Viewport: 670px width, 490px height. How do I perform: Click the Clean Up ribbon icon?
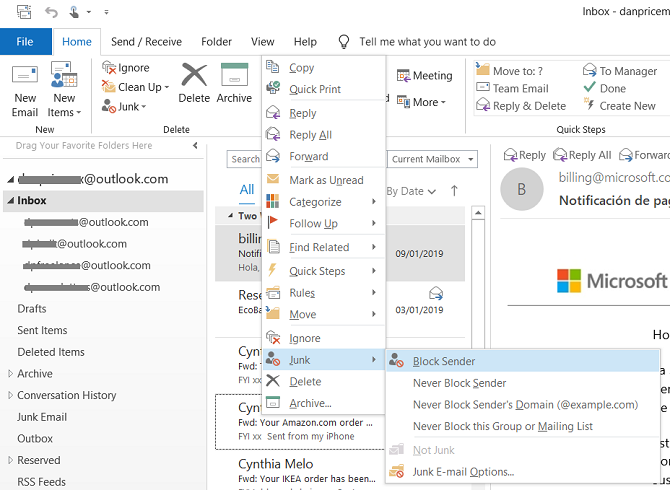[x=109, y=87]
